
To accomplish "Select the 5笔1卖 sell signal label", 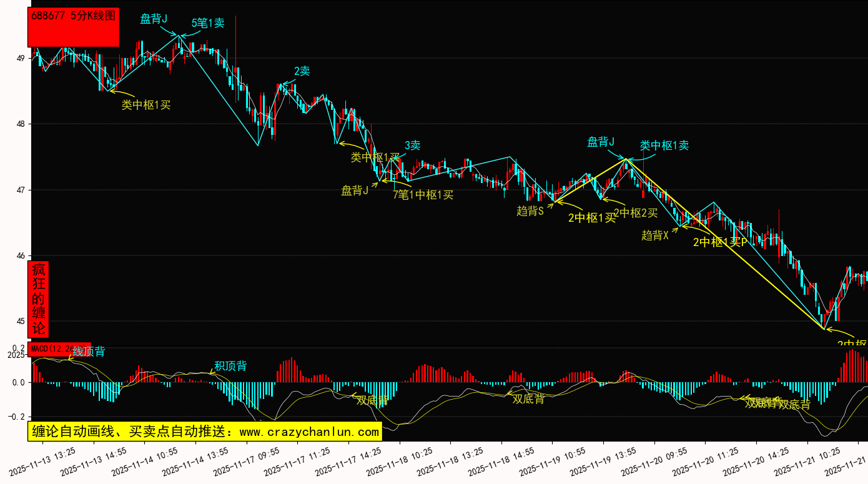I will (208, 23).
